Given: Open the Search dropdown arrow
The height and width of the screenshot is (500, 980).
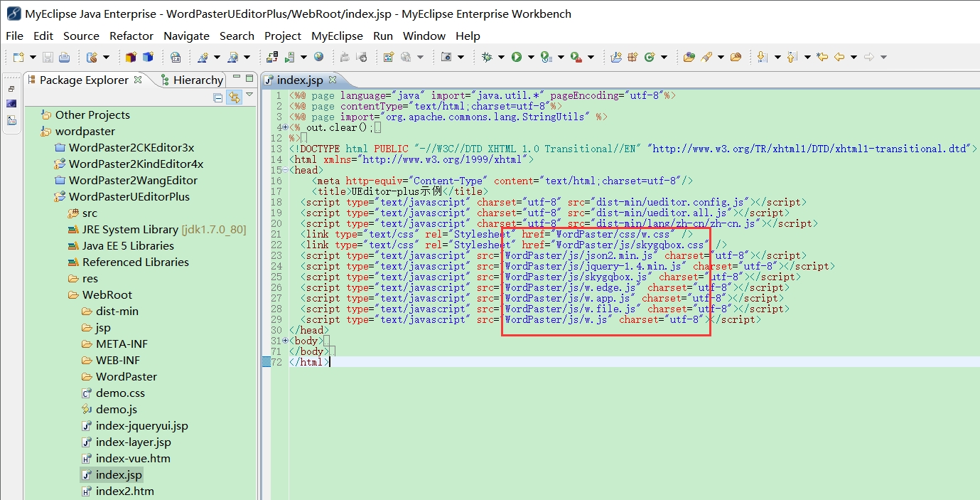Looking at the screenshot, I should tap(721, 57).
